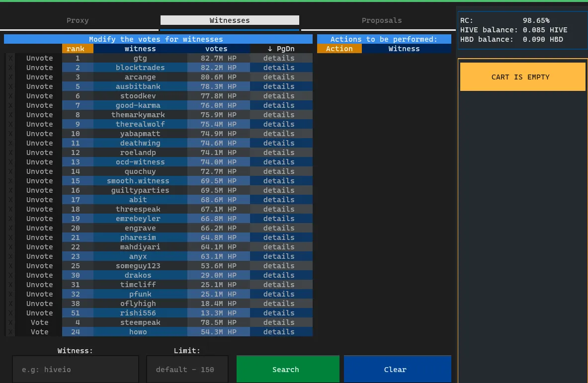Unvote witness ocd-witness
This screenshot has width=588, height=383.
click(x=39, y=162)
